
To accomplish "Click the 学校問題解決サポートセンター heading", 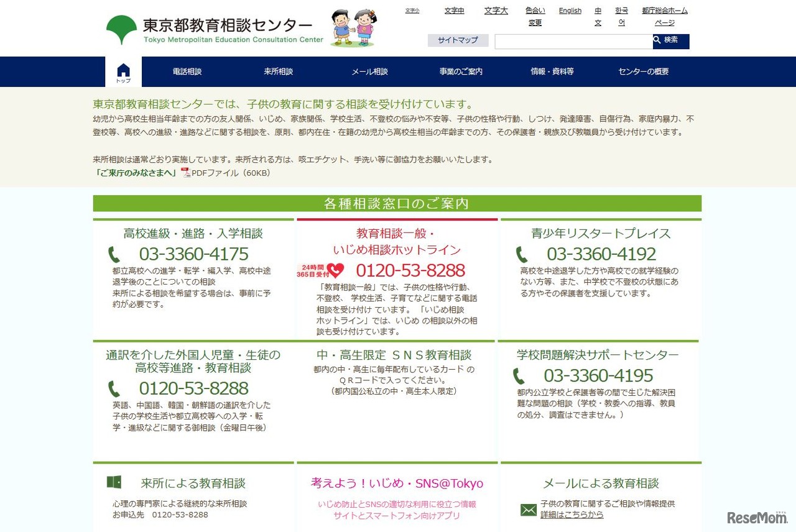I will click(598, 355).
